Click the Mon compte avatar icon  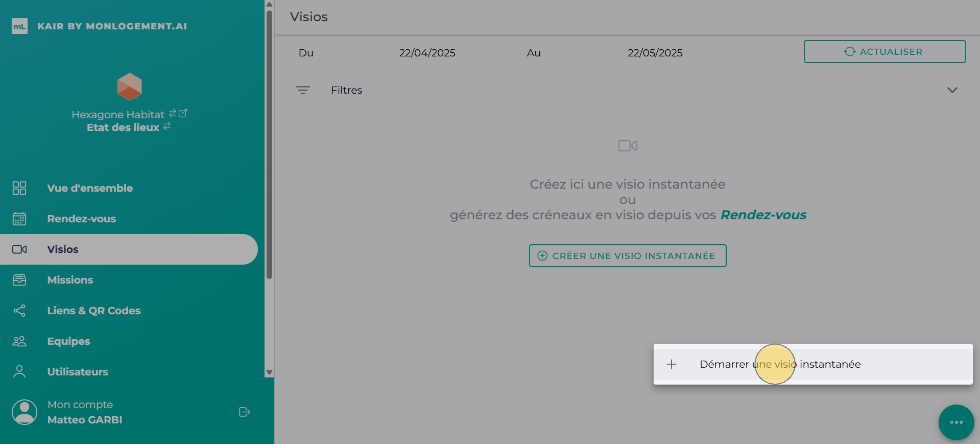24,412
